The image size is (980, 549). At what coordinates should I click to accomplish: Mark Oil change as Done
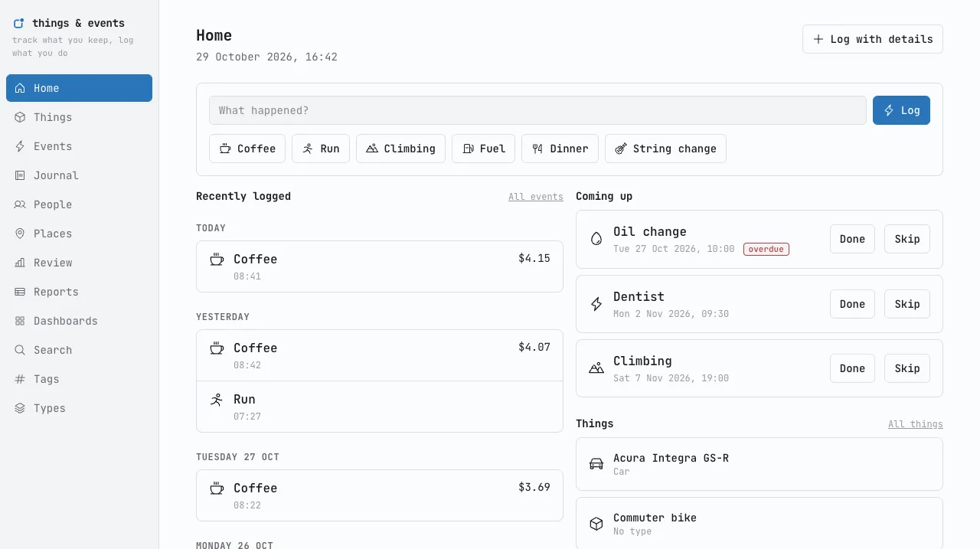coord(852,239)
